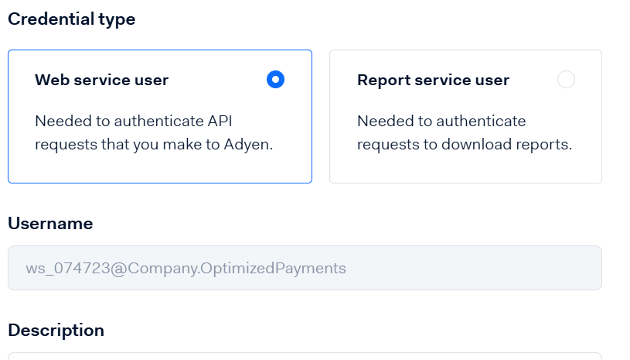630x360 pixels.
Task: Click the 'Username' label
Action: (50, 223)
